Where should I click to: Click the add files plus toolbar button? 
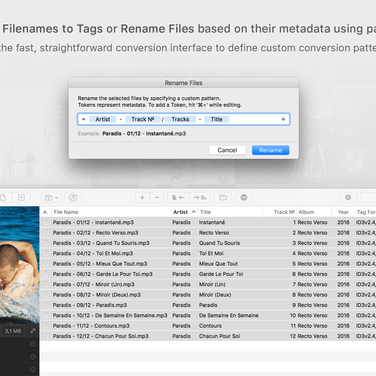tap(142, 197)
